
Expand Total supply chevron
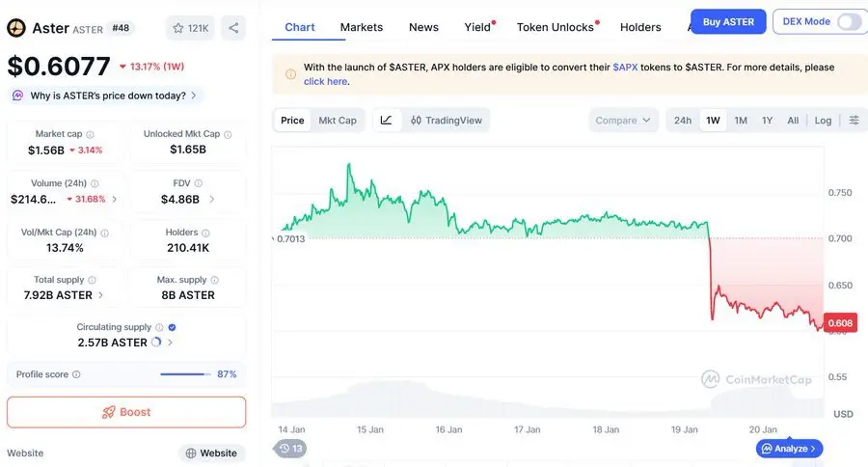(x=102, y=295)
